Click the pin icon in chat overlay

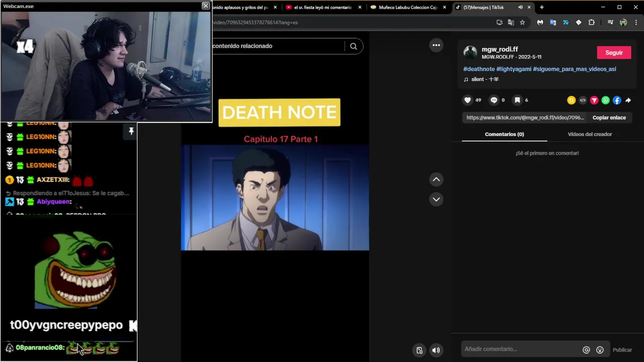(x=131, y=131)
